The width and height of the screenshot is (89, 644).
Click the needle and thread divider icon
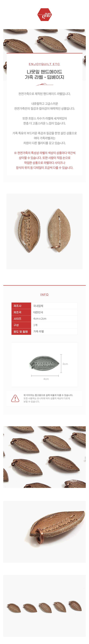[44, 84]
